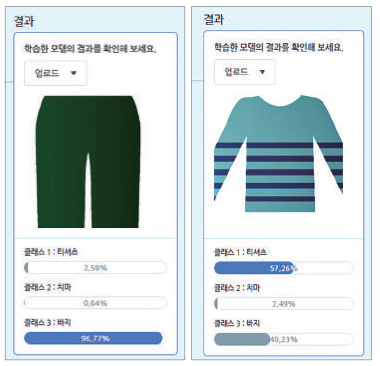The width and height of the screenshot is (380, 366).
Task: Select the striped sweater image
Action: pyautogui.click(x=278, y=154)
